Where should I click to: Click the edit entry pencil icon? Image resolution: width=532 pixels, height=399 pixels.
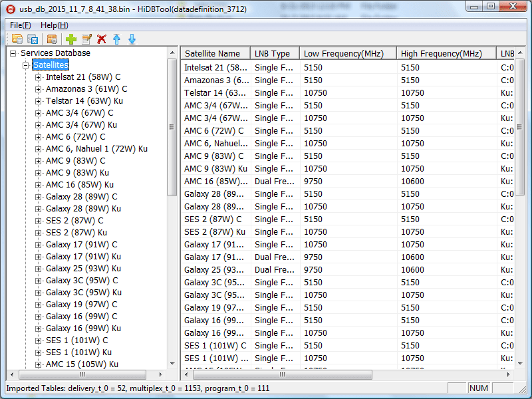(x=86, y=39)
